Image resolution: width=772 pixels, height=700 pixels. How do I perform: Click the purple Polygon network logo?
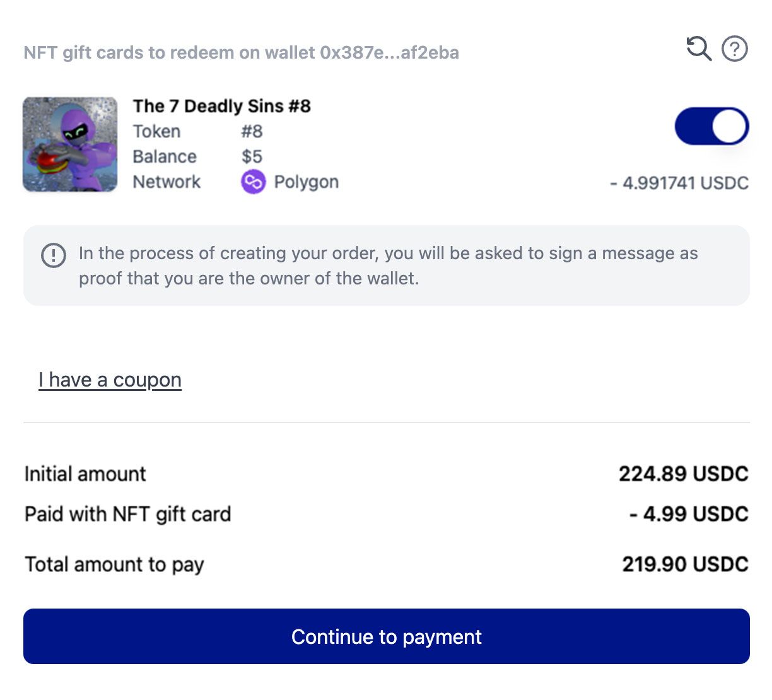(x=253, y=182)
